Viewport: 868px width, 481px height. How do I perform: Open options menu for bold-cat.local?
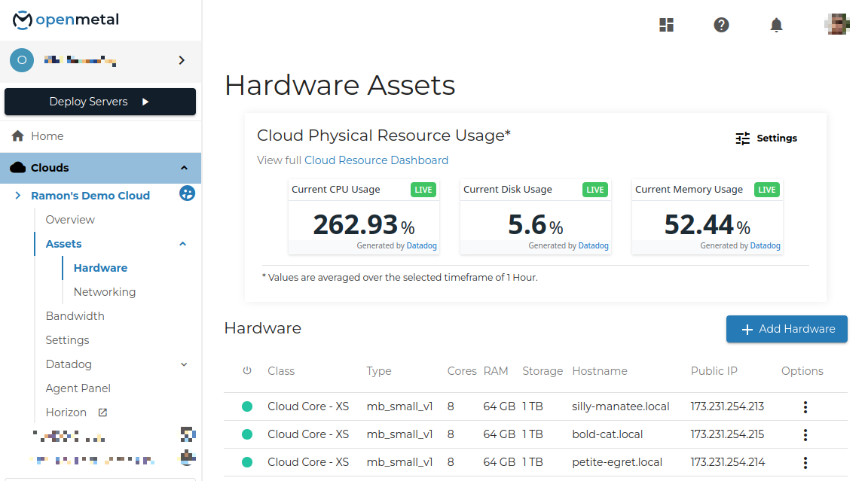click(x=805, y=434)
